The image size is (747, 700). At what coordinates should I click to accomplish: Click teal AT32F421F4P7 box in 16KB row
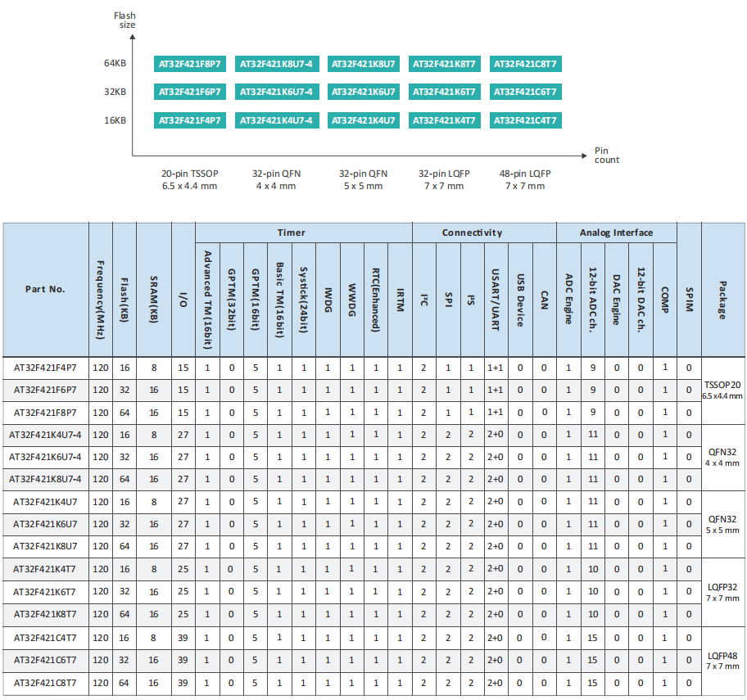click(190, 121)
